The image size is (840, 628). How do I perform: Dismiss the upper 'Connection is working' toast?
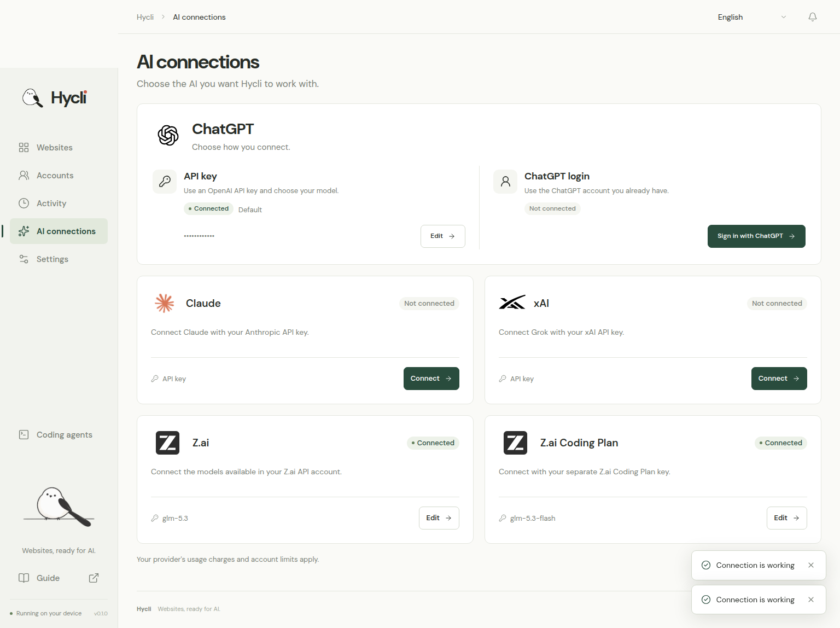click(x=811, y=565)
